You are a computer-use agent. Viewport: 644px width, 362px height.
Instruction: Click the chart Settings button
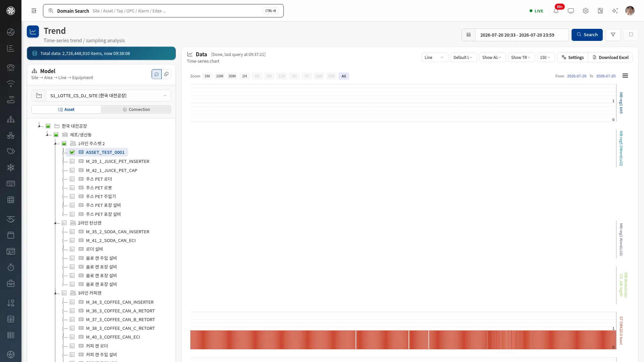click(573, 57)
